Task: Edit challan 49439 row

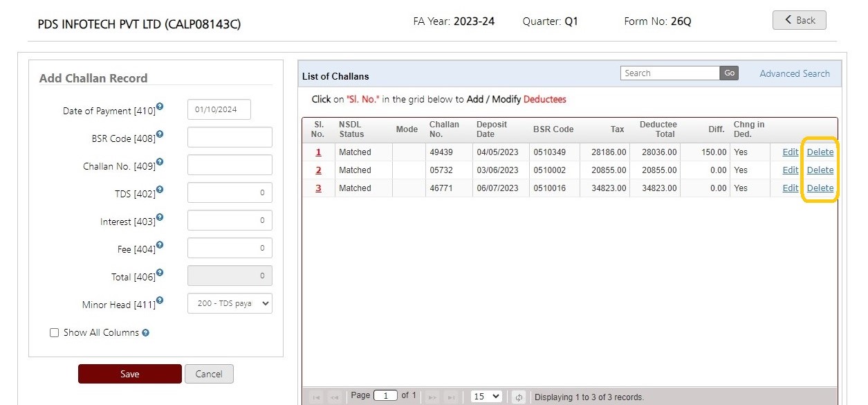Action: (791, 152)
